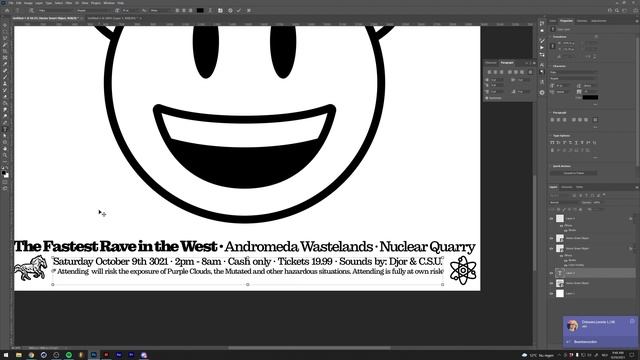Open the File menu
The width and height of the screenshot is (640, 360).
[x=11, y=3]
